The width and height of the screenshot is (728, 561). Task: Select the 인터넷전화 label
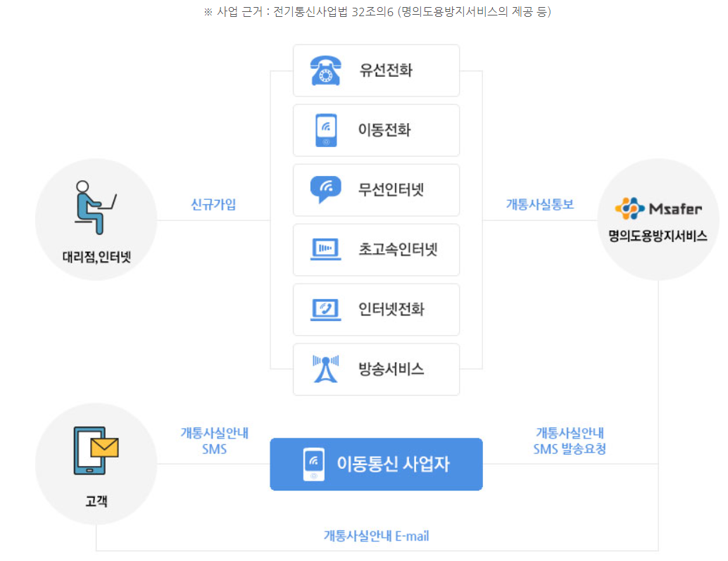391,309
